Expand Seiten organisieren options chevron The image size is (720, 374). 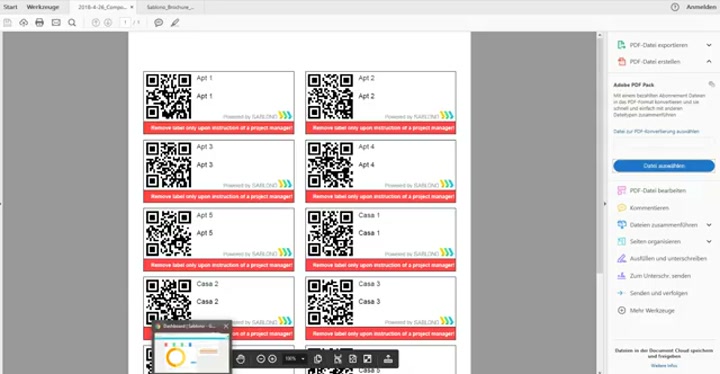[x=709, y=242]
